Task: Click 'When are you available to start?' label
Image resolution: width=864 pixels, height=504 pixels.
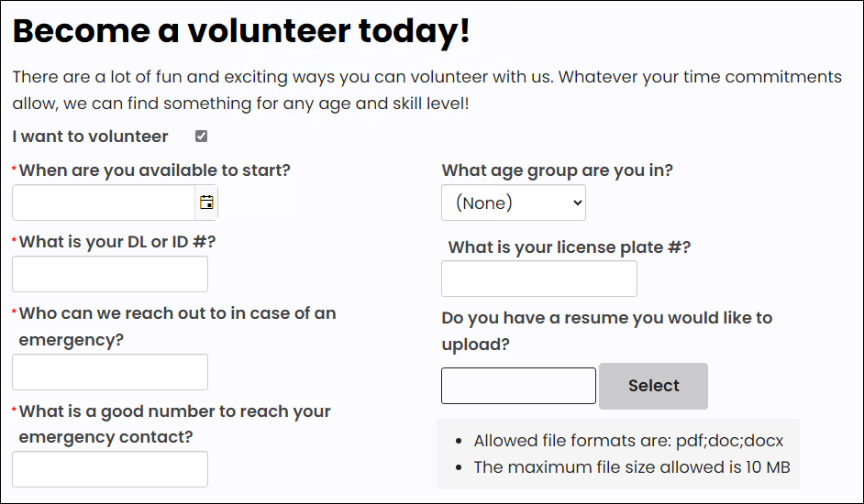Action: point(154,170)
